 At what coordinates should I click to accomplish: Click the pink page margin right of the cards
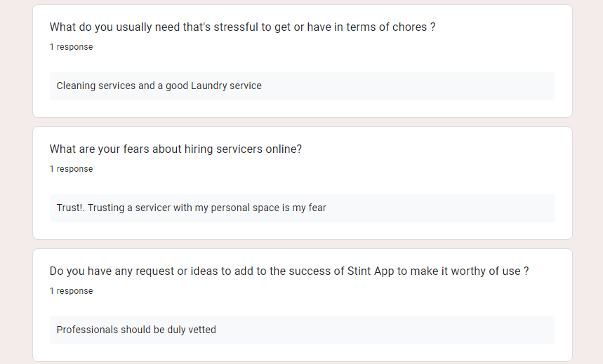coord(588,182)
